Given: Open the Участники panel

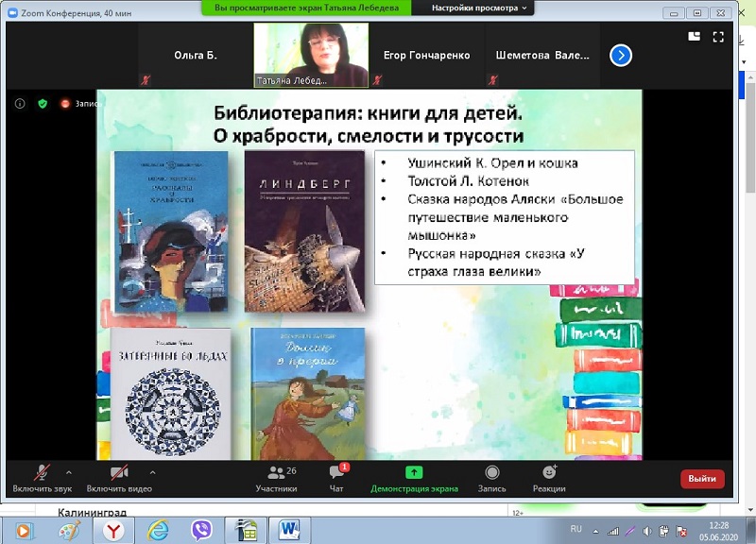Looking at the screenshot, I should point(276,479).
